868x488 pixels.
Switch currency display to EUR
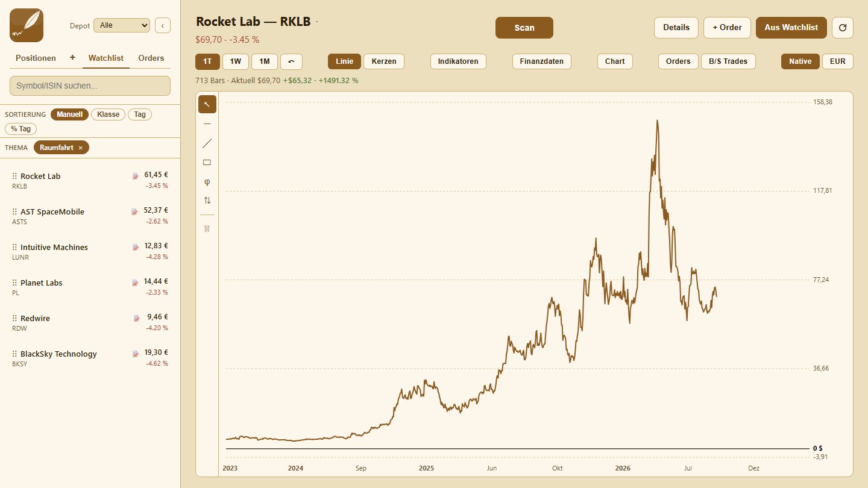[x=838, y=61]
